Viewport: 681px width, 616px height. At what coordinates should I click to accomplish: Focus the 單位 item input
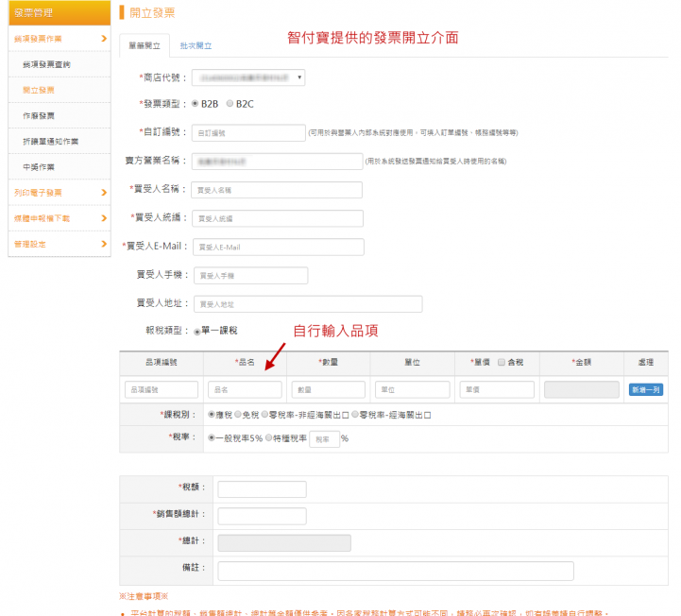coord(413,389)
